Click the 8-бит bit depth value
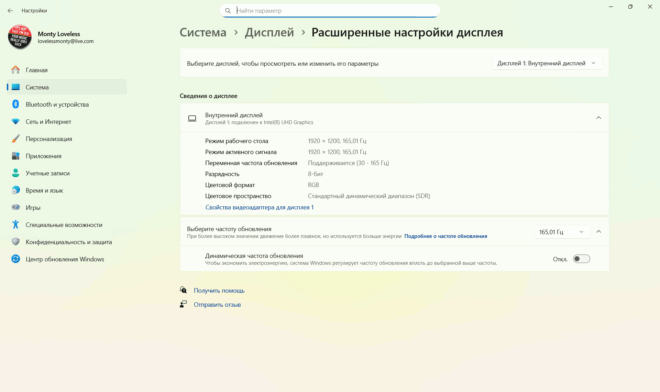This screenshot has width=660, height=392. coord(315,174)
